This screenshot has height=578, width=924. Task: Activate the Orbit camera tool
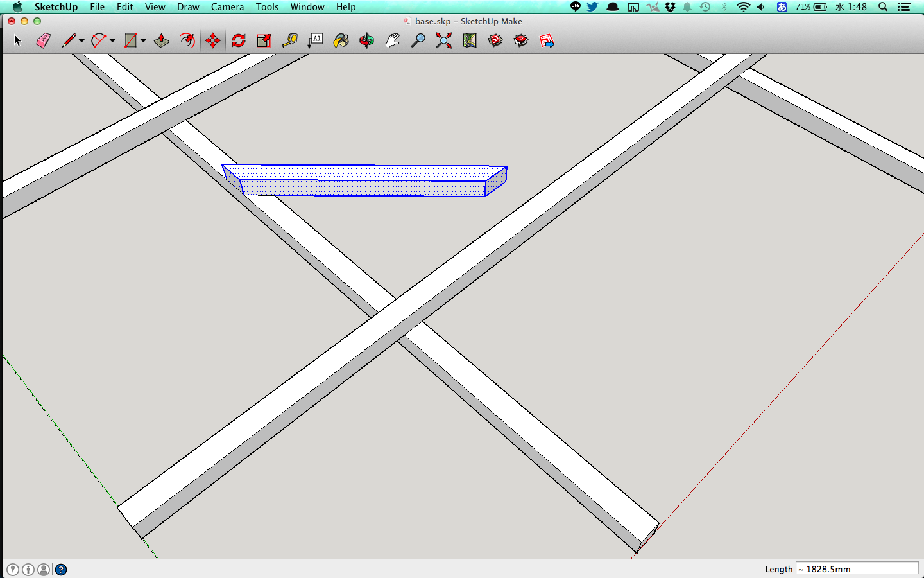[x=366, y=41]
